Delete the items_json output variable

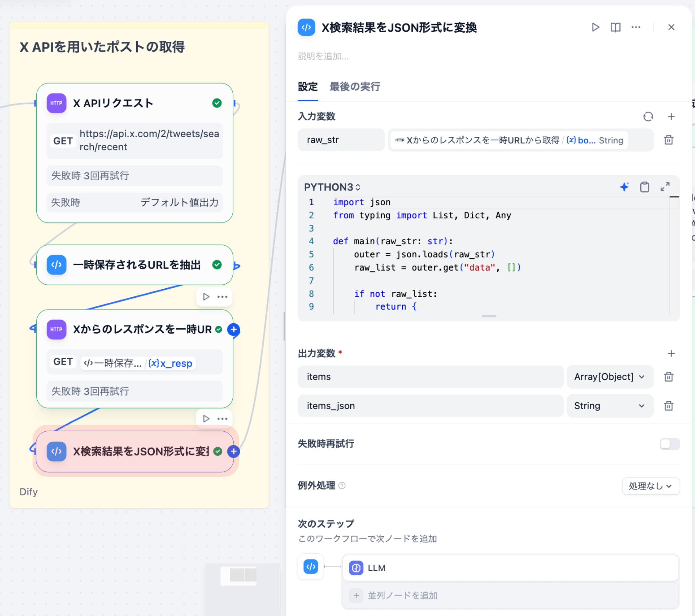668,406
